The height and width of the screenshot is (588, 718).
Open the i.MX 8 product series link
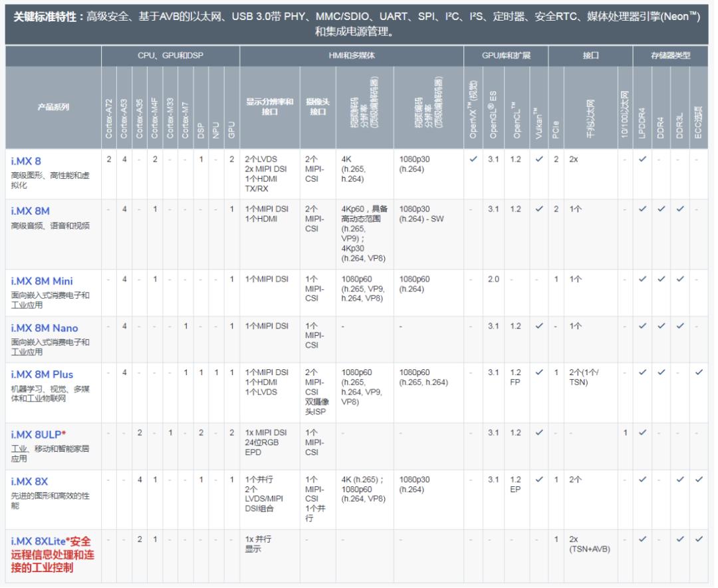(x=26, y=162)
